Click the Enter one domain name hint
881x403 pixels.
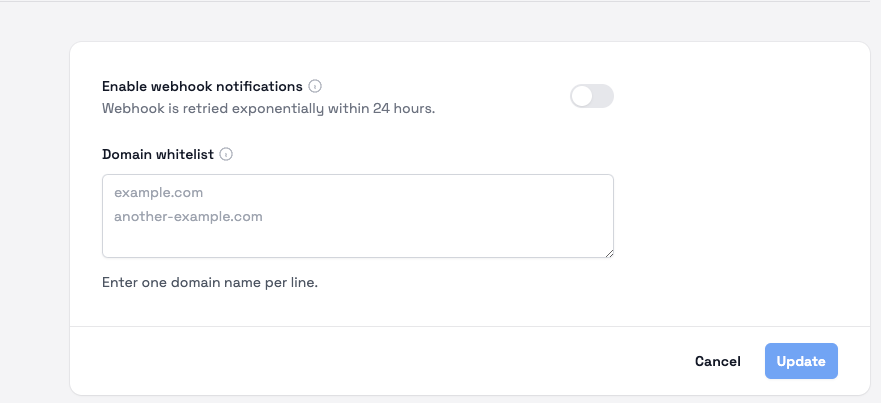[209, 283]
